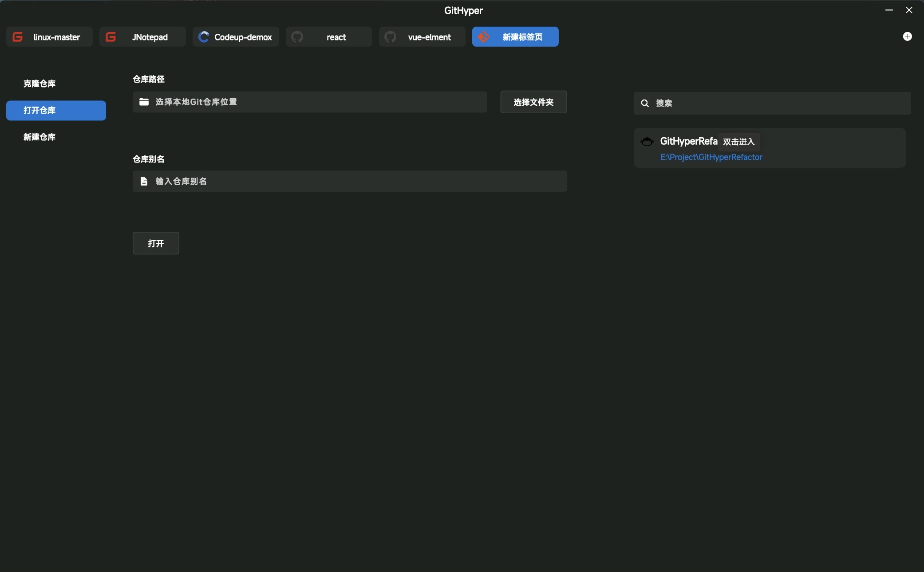The width and height of the screenshot is (924, 572).
Task: Switch to the linux-master tab
Action: [x=49, y=37]
